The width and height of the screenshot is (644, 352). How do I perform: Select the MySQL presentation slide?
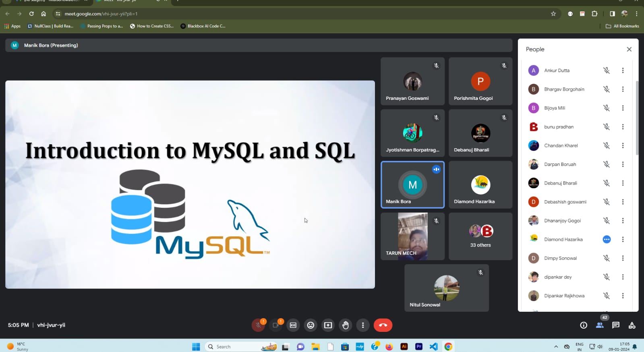tap(190, 184)
